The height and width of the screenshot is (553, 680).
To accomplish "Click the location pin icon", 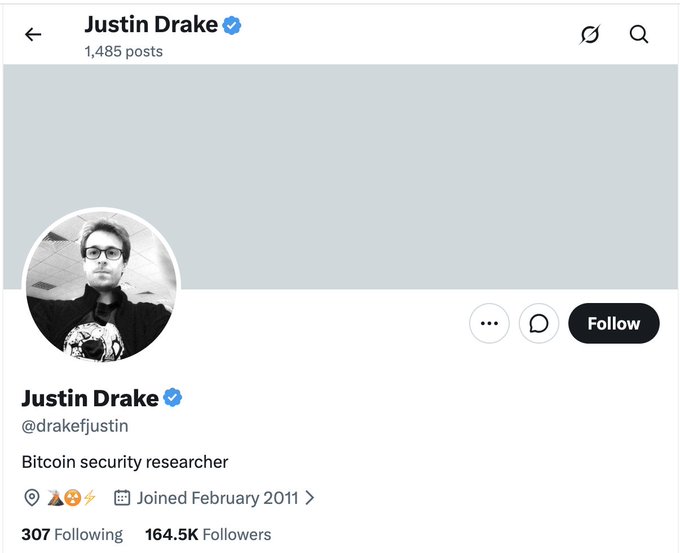I will coord(32,498).
